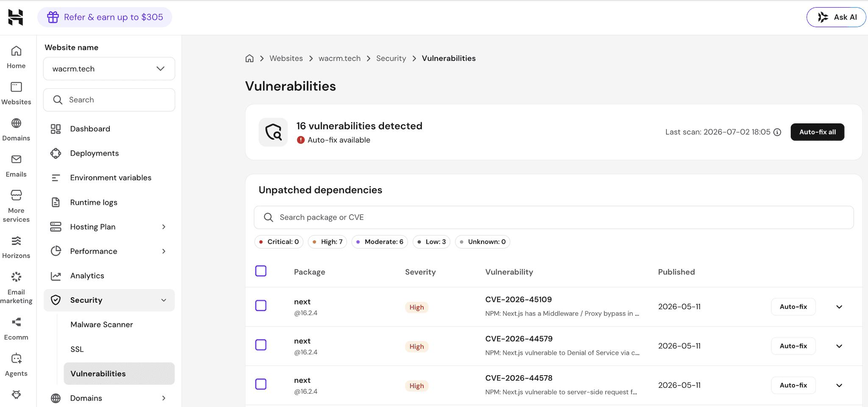Image resolution: width=868 pixels, height=407 pixels.
Task: Tick the checkbox for CVE-2026-45109
Action: tap(261, 305)
